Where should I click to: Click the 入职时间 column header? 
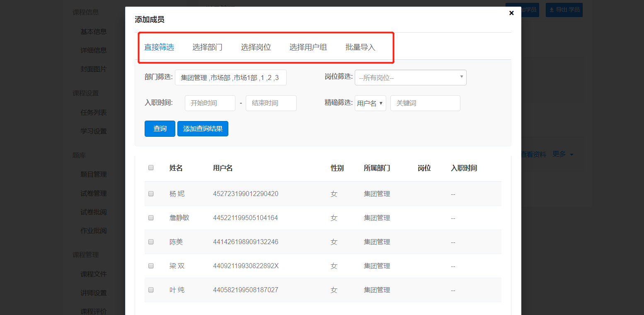pos(464,168)
